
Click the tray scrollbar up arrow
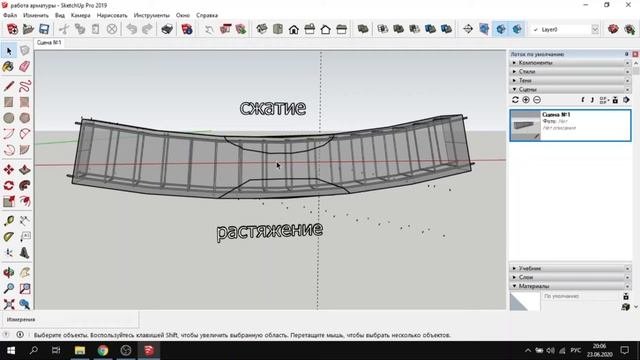[636, 63]
